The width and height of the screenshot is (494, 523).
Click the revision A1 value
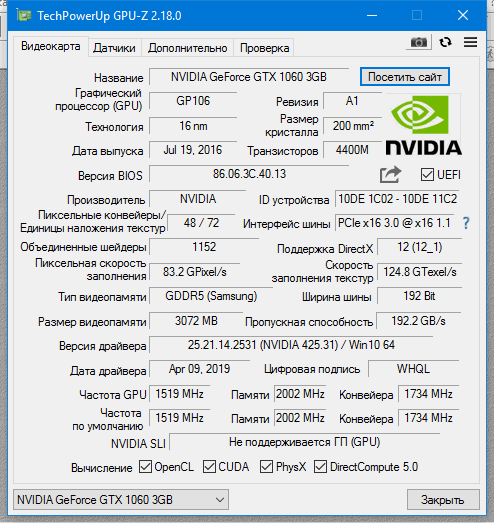tap(352, 101)
